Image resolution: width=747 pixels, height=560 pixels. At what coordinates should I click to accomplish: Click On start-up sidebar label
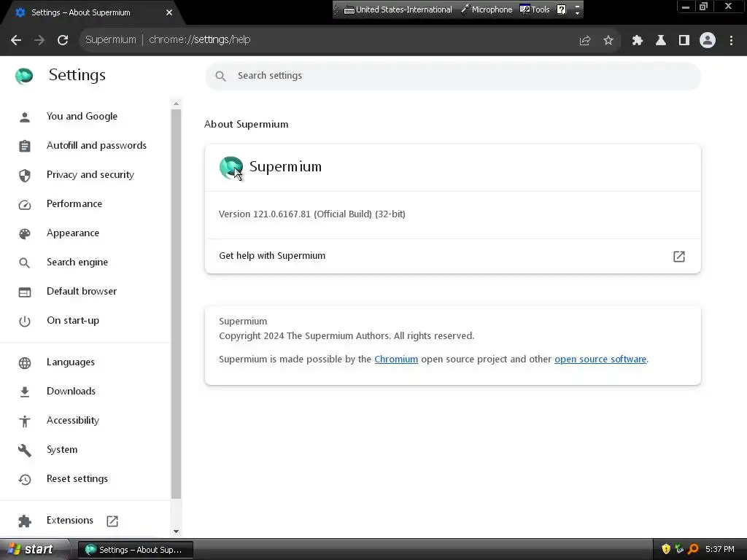tap(73, 321)
